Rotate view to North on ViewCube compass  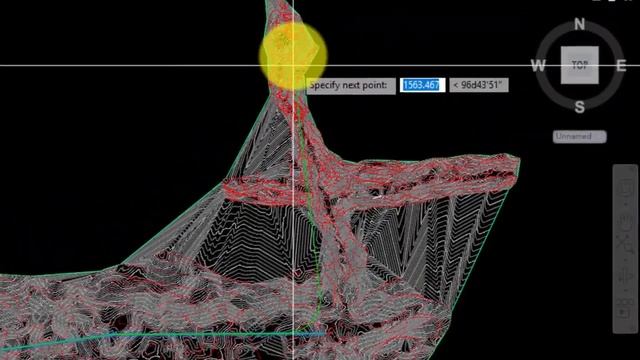pyautogui.click(x=579, y=24)
